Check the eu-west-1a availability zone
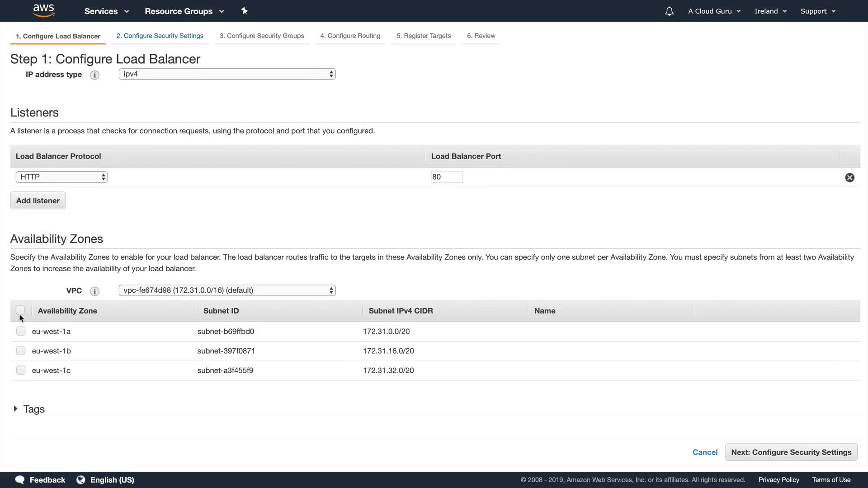This screenshot has height=488, width=868. (x=21, y=331)
